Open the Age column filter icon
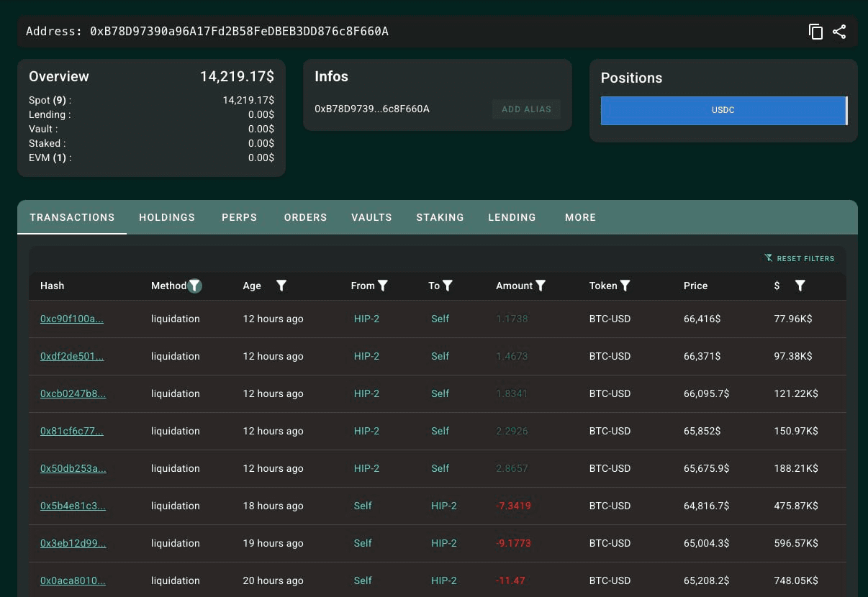The height and width of the screenshot is (597, 868). coord(281,286)
